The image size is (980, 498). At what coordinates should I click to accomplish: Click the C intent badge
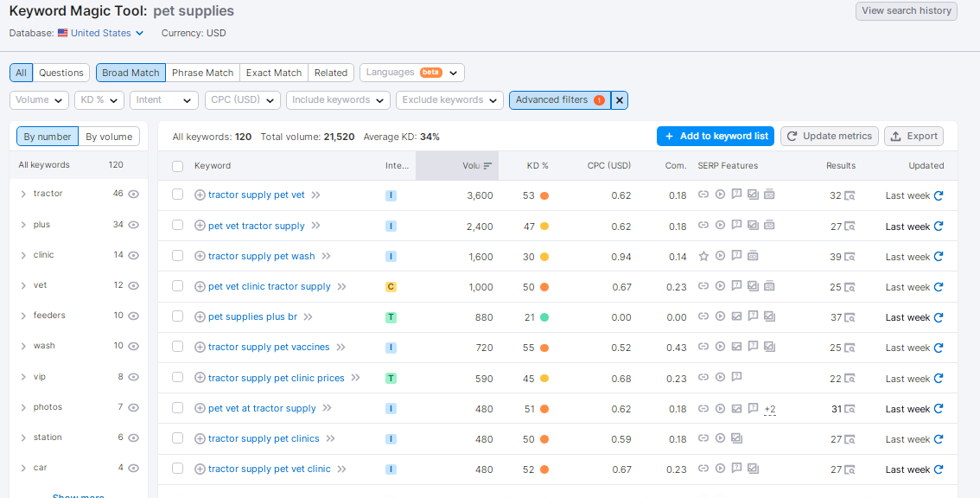[x=391, y=286]
